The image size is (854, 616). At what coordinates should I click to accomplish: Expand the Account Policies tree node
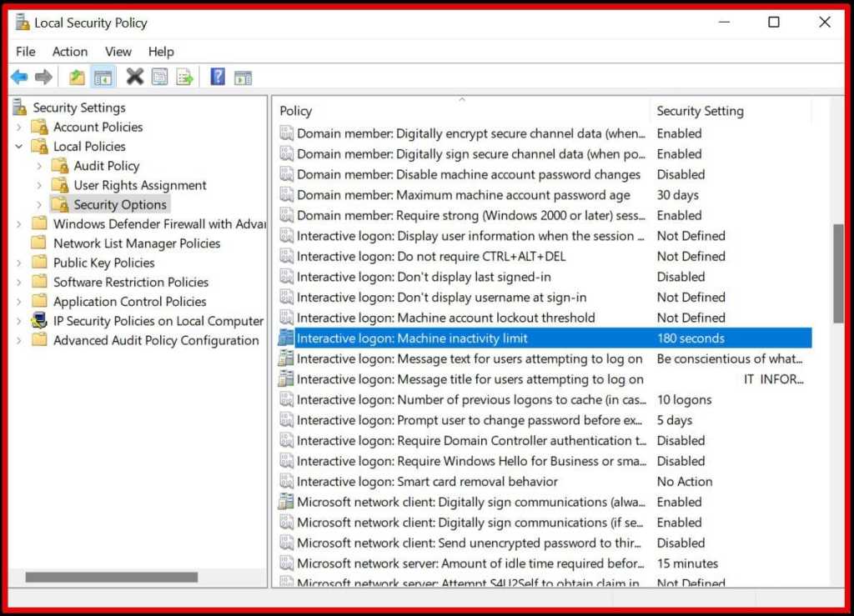(19, 128)
